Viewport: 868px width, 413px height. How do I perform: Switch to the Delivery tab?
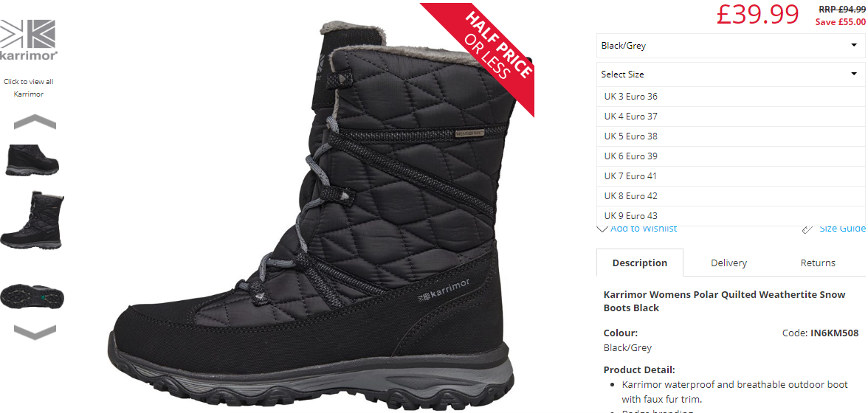click(728, 263)
